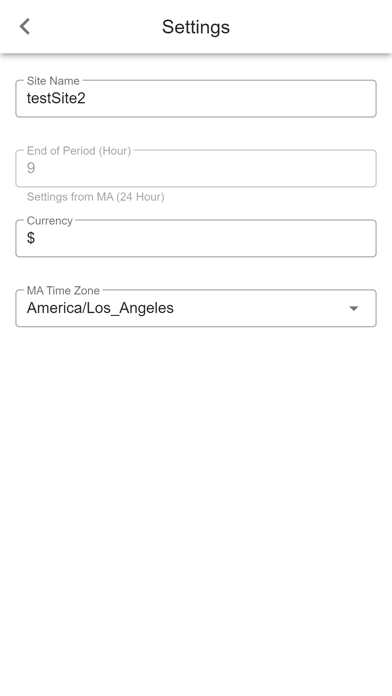Select the America/Los_Angeles value text

(100, 308)
